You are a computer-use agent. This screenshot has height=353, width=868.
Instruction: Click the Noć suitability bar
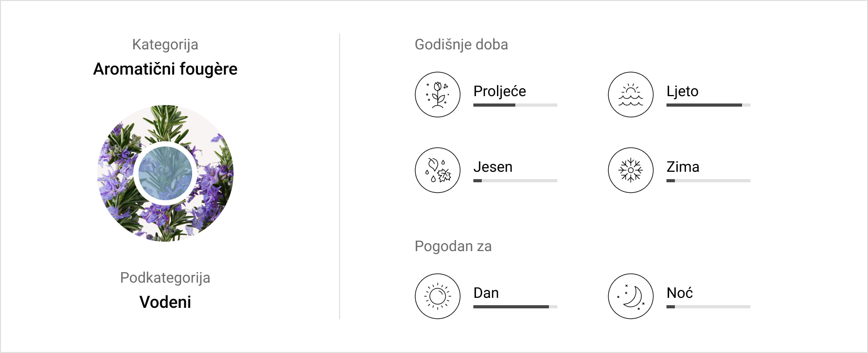click(x=708, y=307)
